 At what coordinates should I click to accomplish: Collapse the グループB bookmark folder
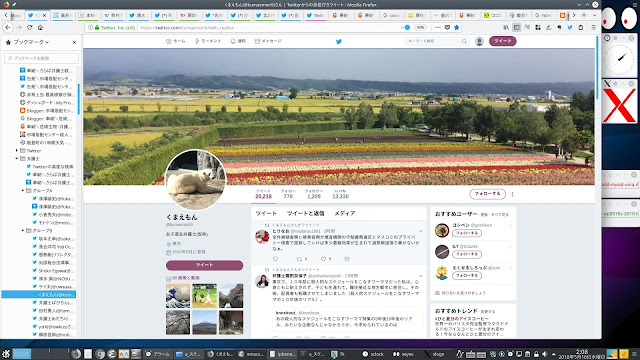coord(23,231)
